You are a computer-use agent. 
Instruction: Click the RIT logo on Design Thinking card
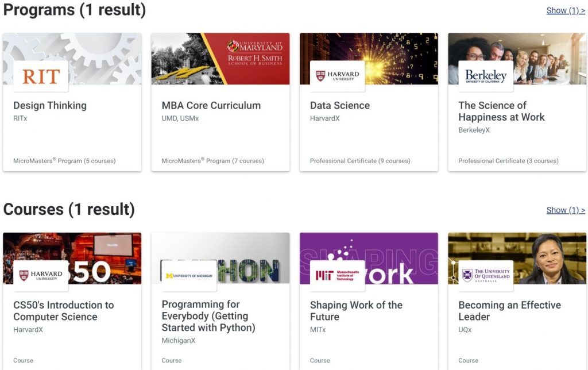[41, 76]
